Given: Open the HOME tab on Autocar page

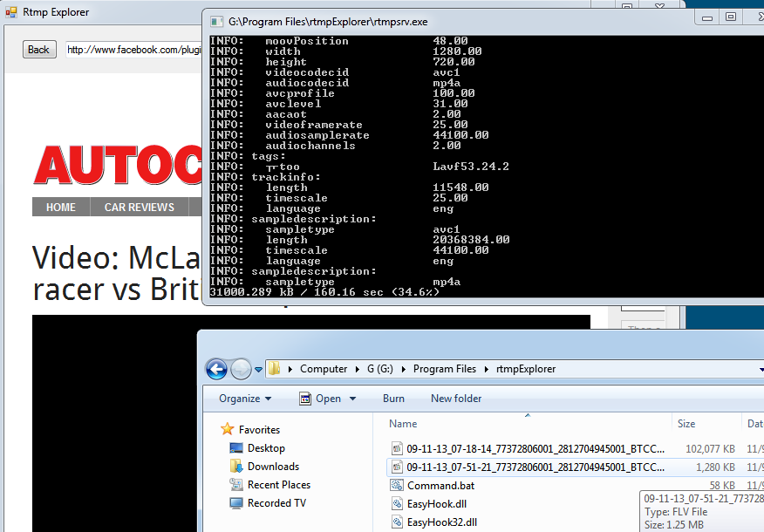Looking at the screenshot, I should click(61, 207).
